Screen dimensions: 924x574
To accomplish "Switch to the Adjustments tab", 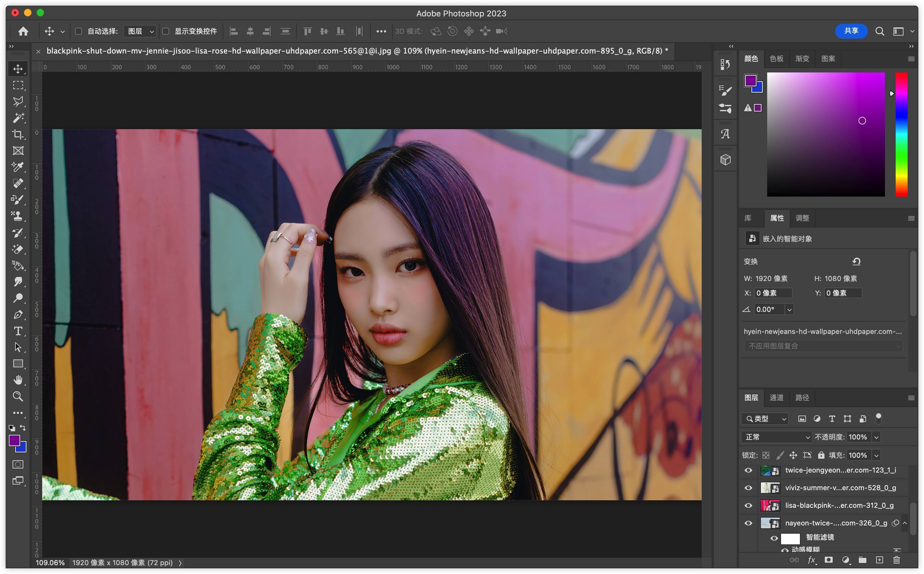I will [x=802, y=218].
